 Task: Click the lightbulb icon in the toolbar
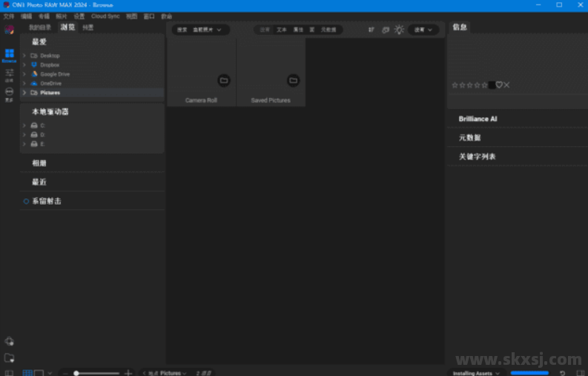pos(399,30)
